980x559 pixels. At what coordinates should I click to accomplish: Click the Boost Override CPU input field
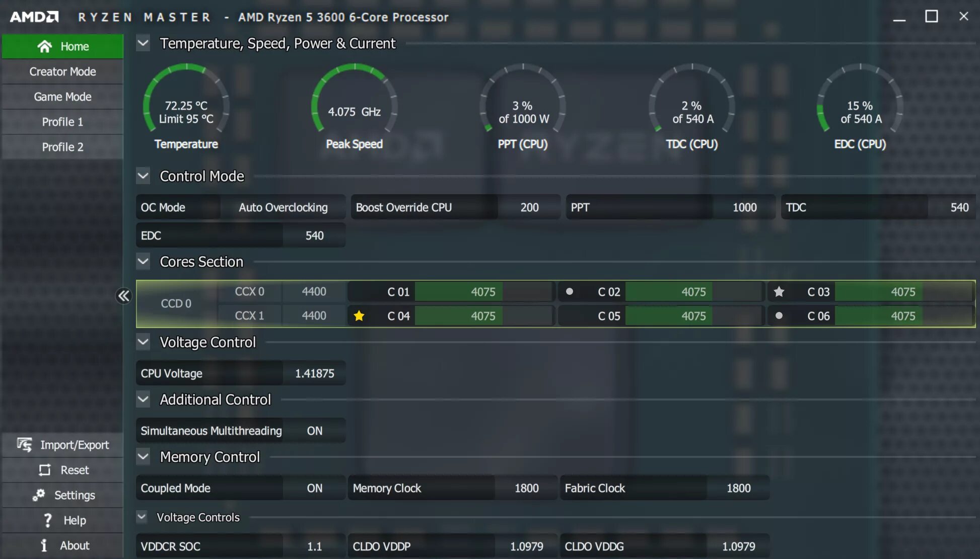[529, 207]
